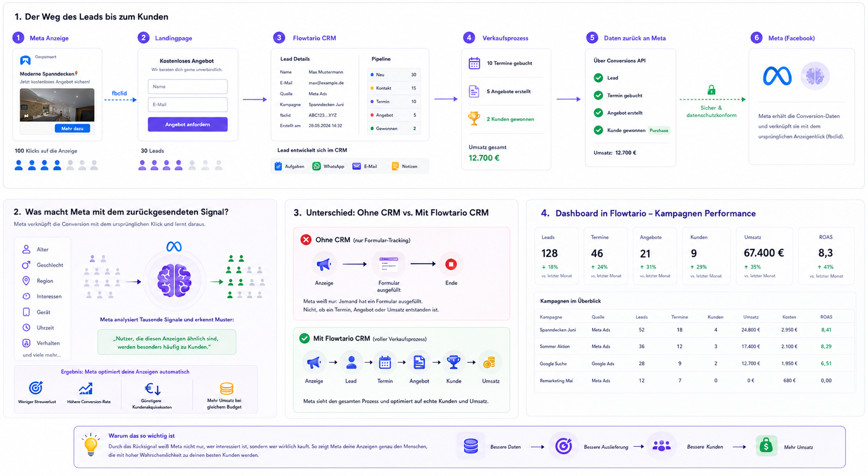
Task: Click the Bessere Auslieferung target icon
Action: tap(563, 446)
